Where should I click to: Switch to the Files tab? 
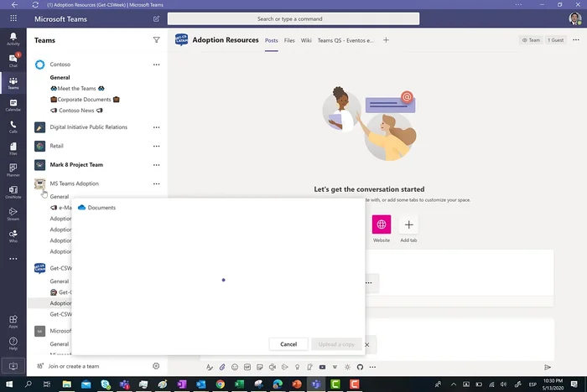point(289,40)
